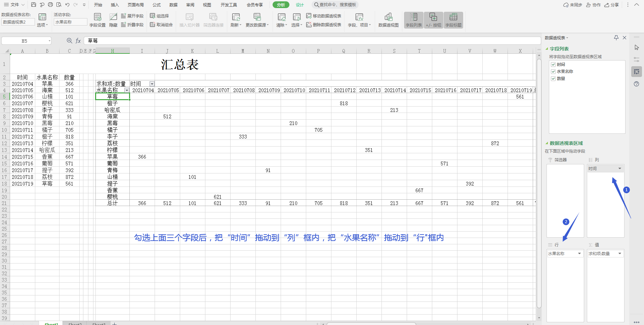The width and height of the screenshot is (644, 325).
Task: Toggle Field Headers (字段标题) display
Action: 453,20
